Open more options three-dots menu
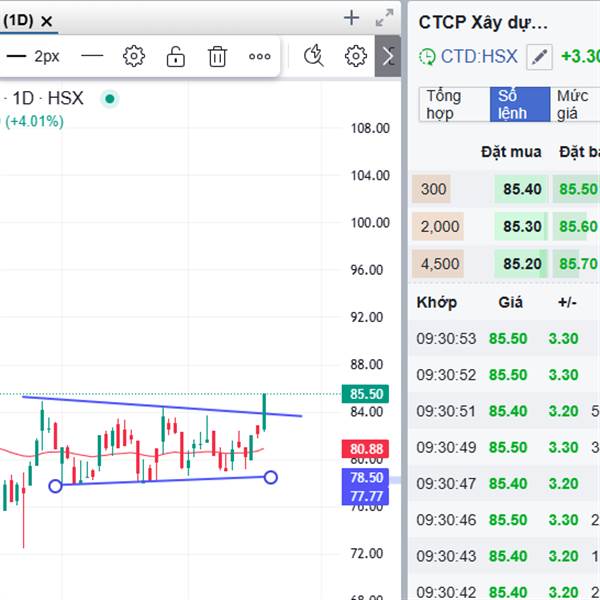Viewport: 600px width, 600px height. (259, 57)
